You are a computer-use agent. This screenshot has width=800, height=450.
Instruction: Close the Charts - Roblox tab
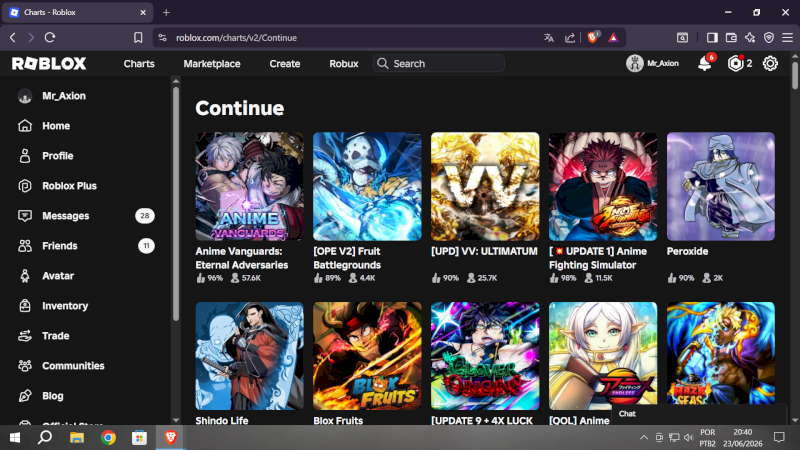pos(143,12)
